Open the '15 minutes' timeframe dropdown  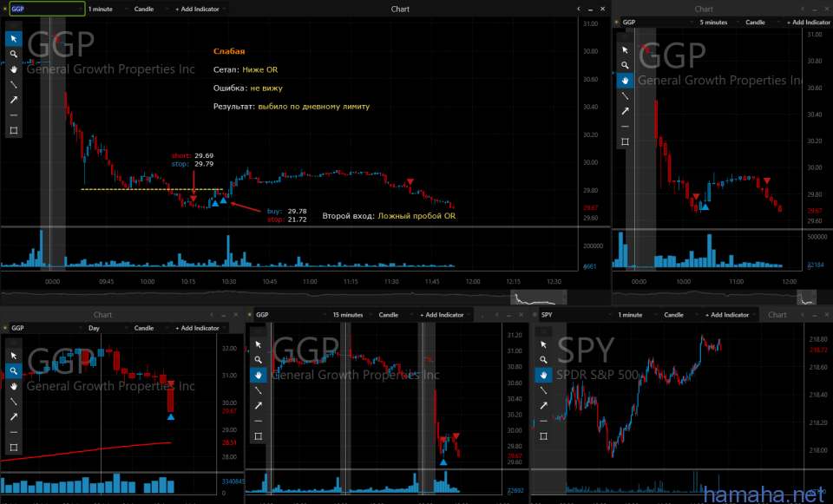[352, 315]
